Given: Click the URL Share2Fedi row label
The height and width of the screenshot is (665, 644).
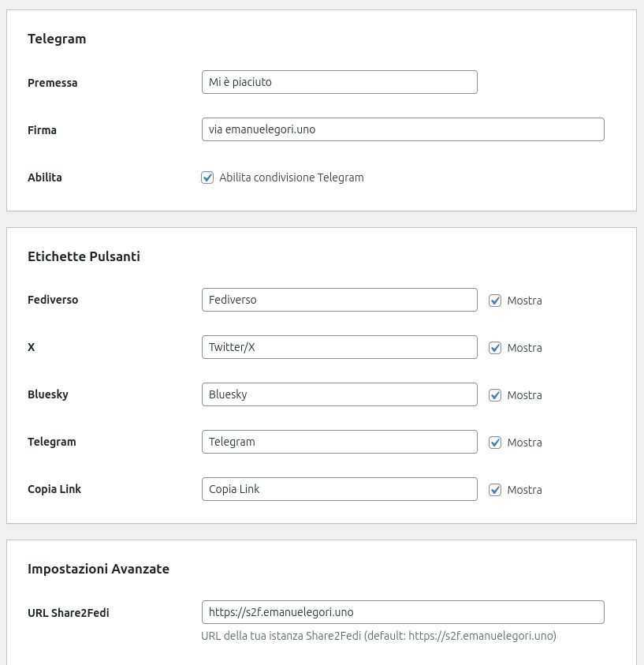Looking at the screenshot, I should click(69, 613).
